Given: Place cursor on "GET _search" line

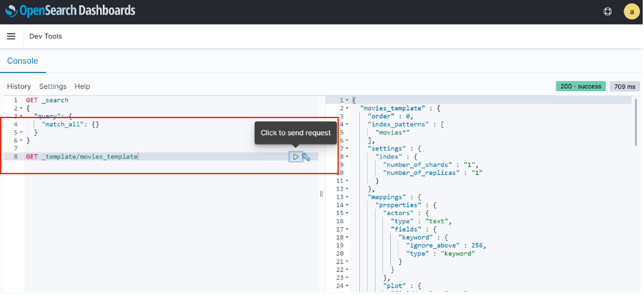Looking at the screenshot, I should (47, 100).
